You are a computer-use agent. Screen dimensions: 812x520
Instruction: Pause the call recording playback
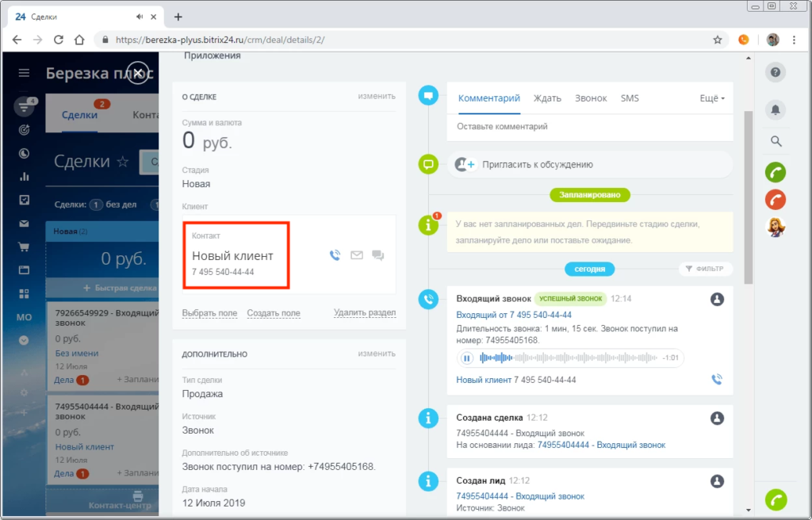coord(466,357)
